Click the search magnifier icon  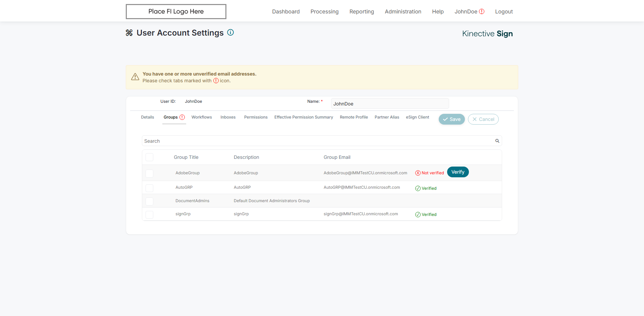pyautogui.click(x=497, y=141)
